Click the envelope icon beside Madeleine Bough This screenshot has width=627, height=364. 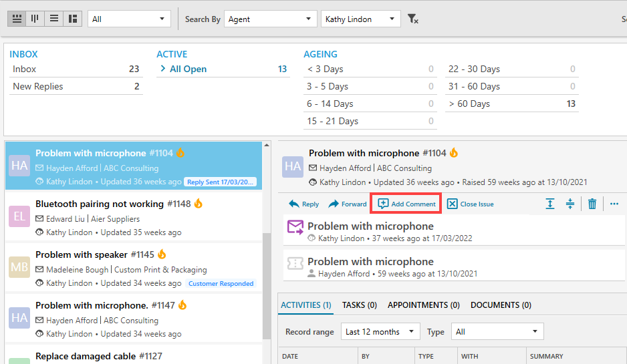click(x=39, y=269)
